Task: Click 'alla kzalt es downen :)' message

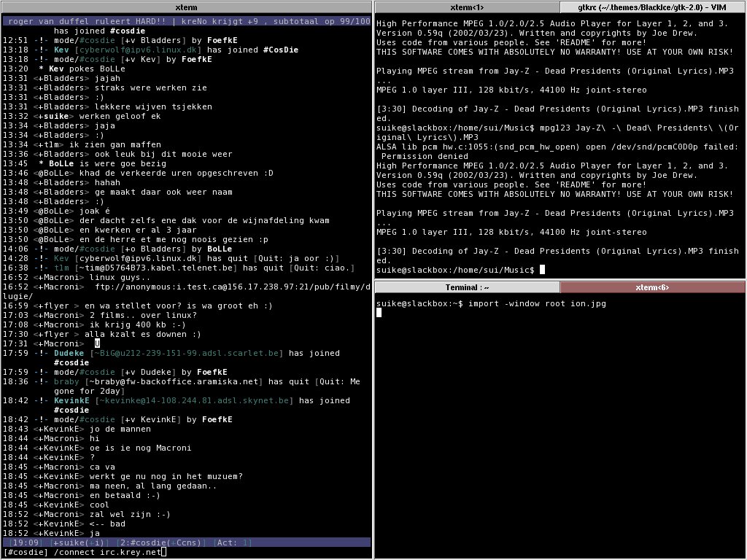Action: click(142, 334)
